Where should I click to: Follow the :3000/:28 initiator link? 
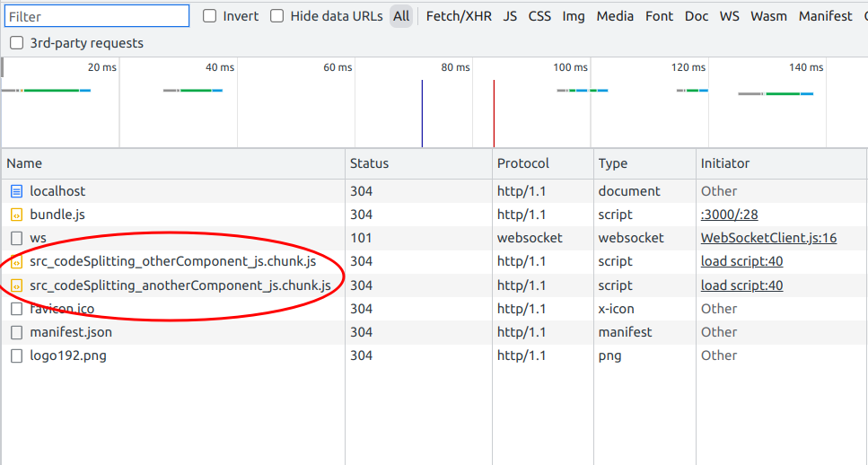coord(729,215)
